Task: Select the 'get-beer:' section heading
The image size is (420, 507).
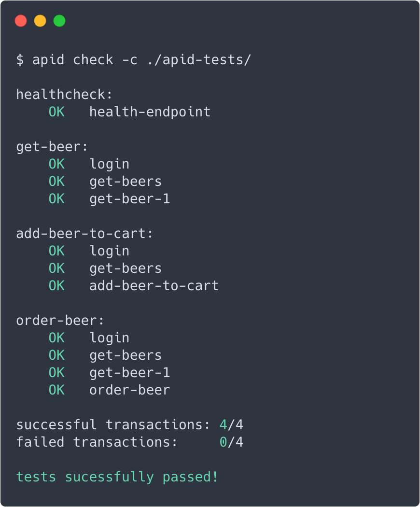Action: click(52, 147)
